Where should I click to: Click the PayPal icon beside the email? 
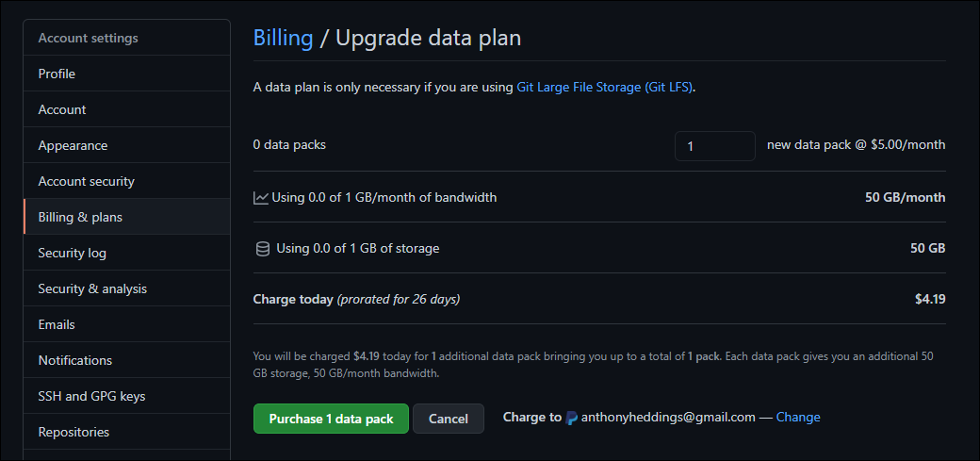point(572,418)
